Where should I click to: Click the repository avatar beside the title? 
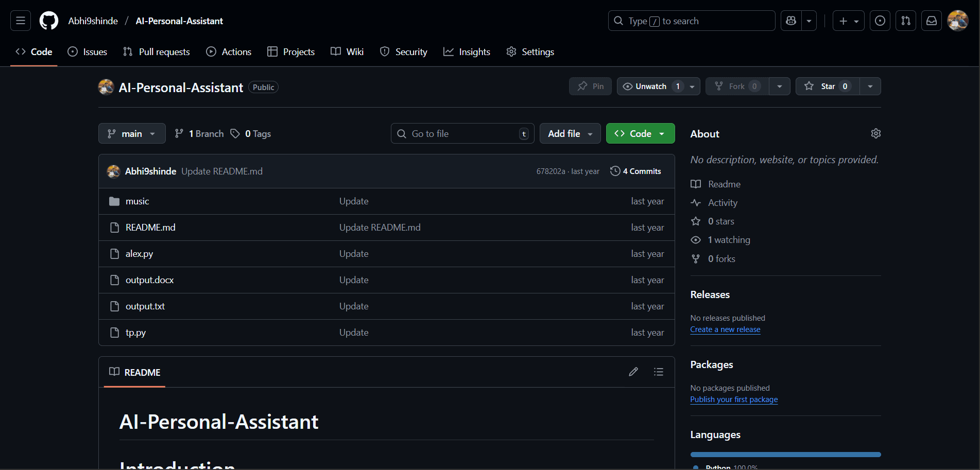(106, 87)
